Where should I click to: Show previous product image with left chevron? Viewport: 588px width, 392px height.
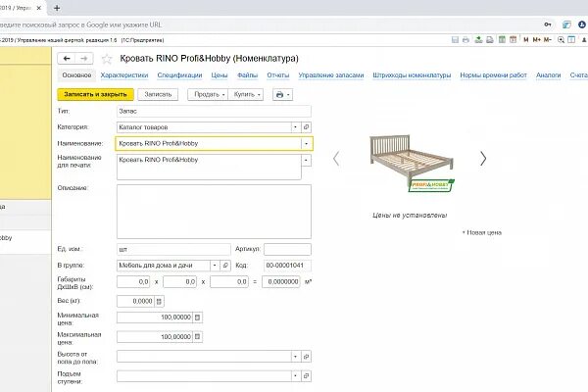click(x=336, y=159)
